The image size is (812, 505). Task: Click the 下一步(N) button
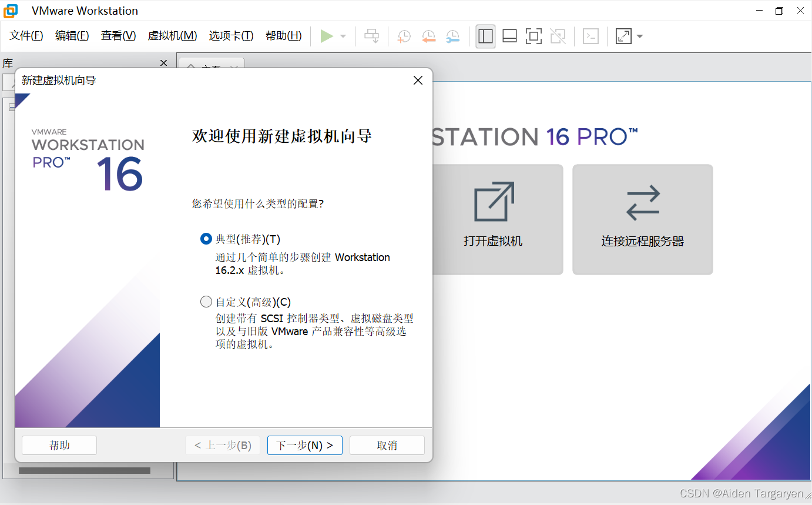[305, 445]
